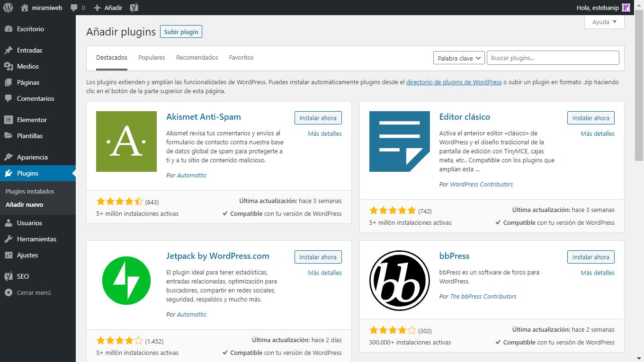This screenshot has height=362, width=644.
Task: Click the Añadir plugins heading
Action: (x=121, y=32)
